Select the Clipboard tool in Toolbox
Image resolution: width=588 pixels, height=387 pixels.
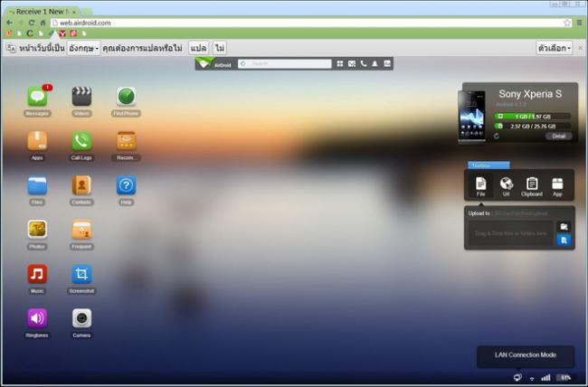pos(532,186)
